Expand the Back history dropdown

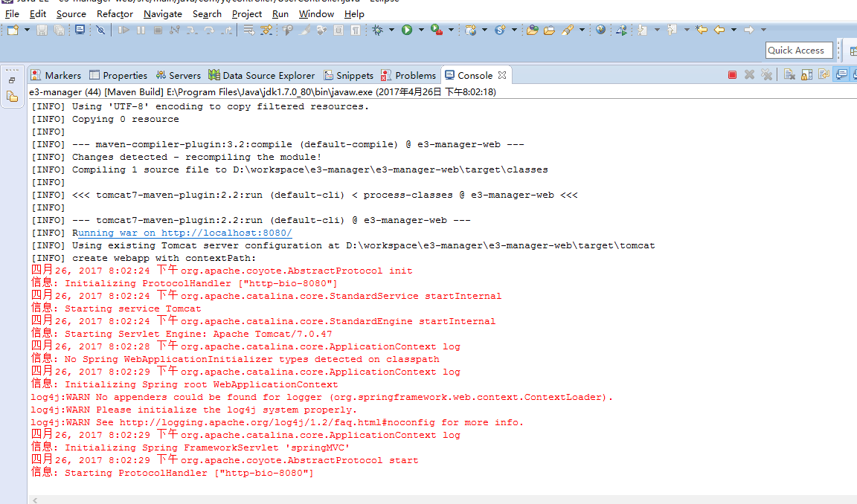pos(734,30)
